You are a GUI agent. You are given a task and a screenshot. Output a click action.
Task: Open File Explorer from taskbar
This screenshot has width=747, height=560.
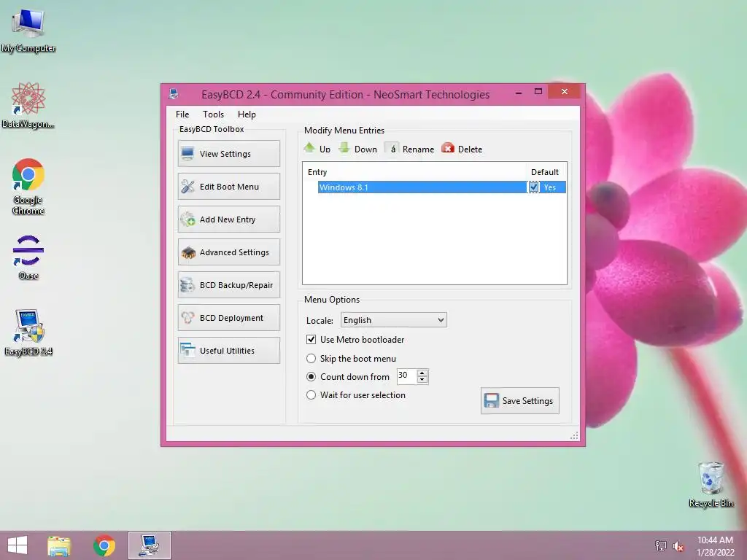[x=59, y=545]
